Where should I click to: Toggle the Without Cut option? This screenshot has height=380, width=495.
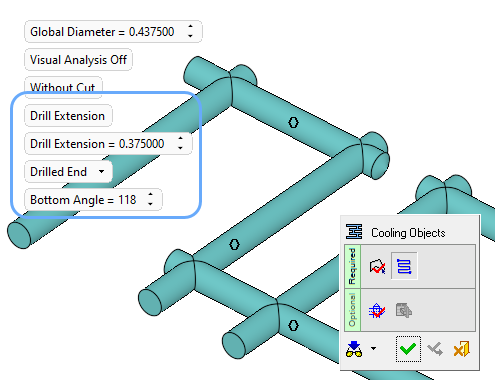click(63, 88)
